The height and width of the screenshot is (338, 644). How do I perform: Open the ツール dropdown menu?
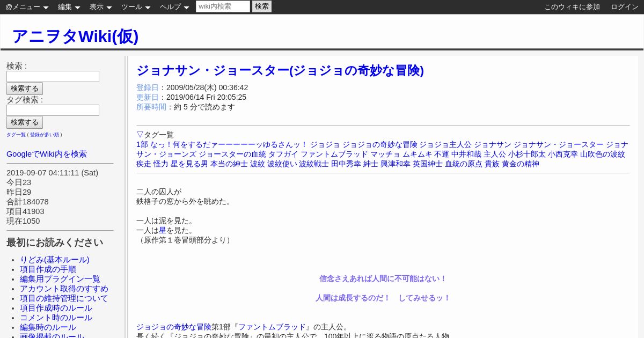[x=136, y=7]
